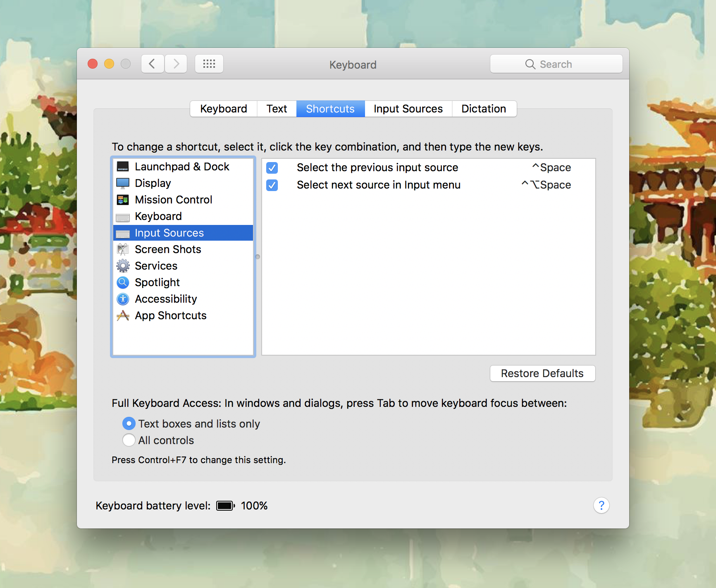Screen dimensions: 716x588
Task: Click the yellow minimize button
Action: click(x=109, y=64)
